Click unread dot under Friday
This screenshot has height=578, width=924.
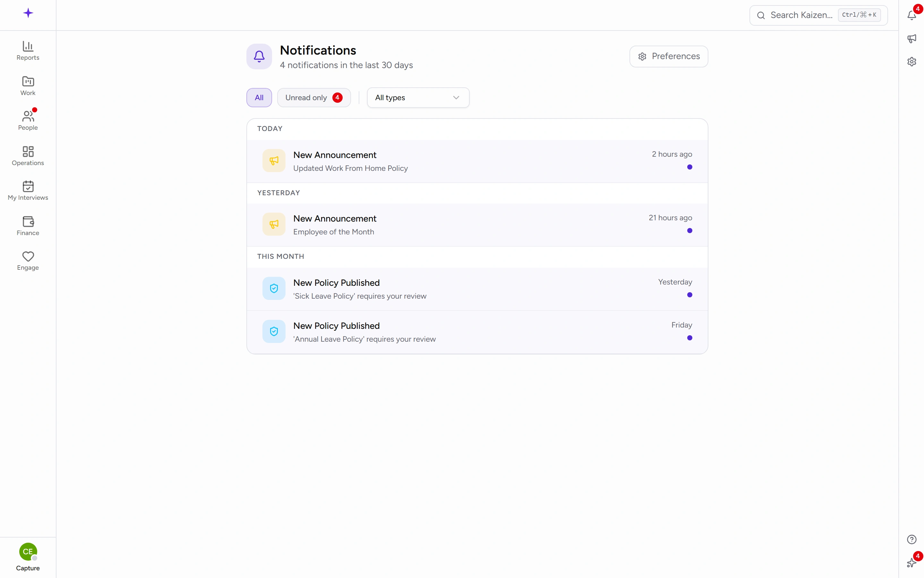689,338
